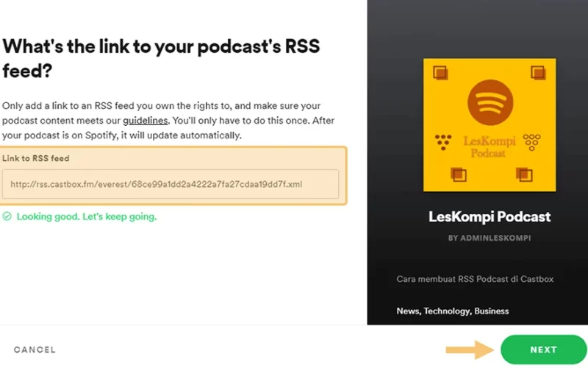Click the orange arrow pointing to NEXT

click(x=470, y=350)
